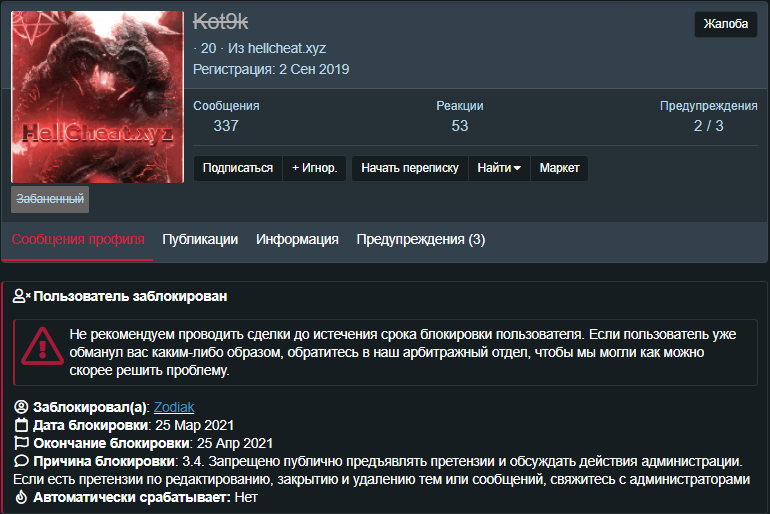Image resolution: width=770 pixels, height=514 pixels.
Task: Open the Маркет button
Action: tap(559, 168)
